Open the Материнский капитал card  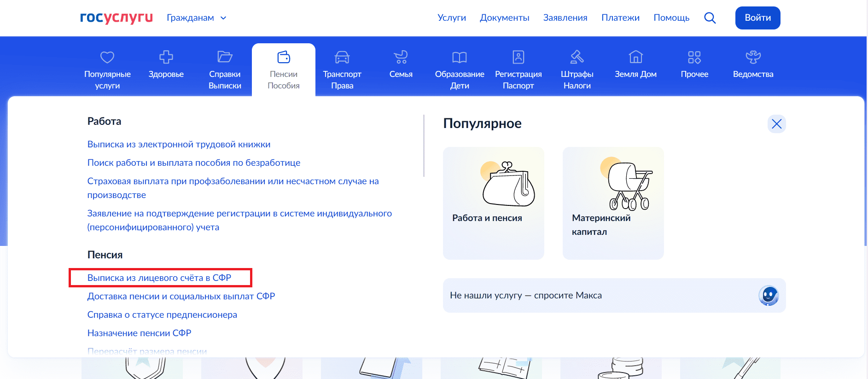point(613,203)
